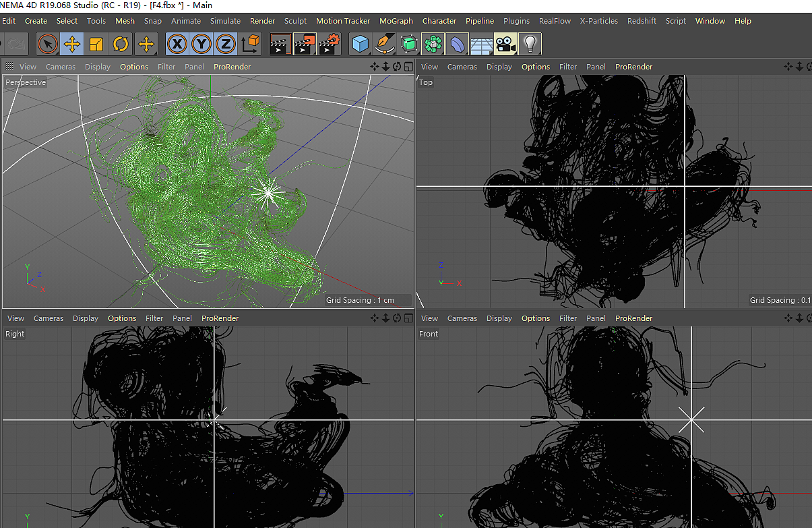This screenshot has width=812, height=528.
Task: Activate the Move tool
Action: (71, 45)
